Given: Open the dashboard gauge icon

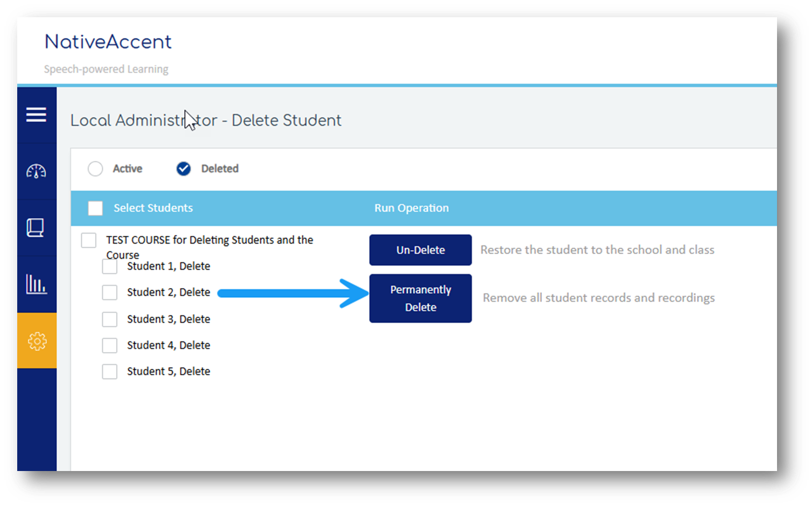Looking at the screenshot, I should pos(36,172).
